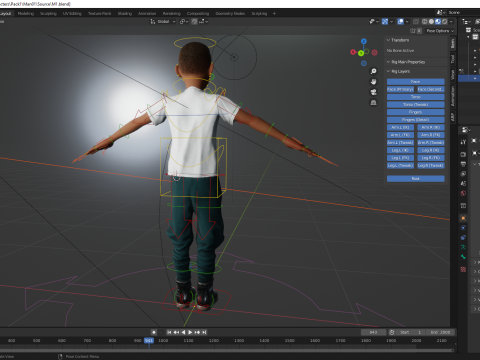The width and height of the screenshot is (480, 360).
Task: Click the use preview range clock icon
Action: (x=392, y=332)
